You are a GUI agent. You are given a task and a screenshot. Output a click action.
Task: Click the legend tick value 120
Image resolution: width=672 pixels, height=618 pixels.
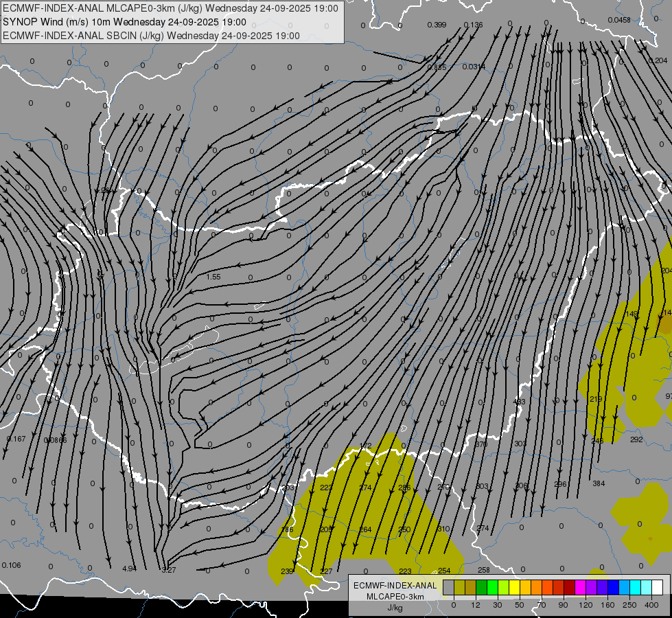tap(586, 605)
